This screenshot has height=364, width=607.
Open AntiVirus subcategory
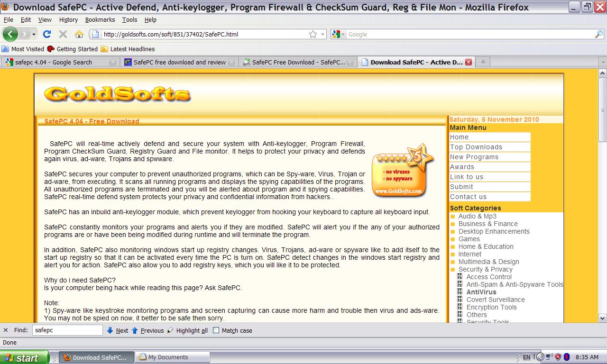point(481,292)
